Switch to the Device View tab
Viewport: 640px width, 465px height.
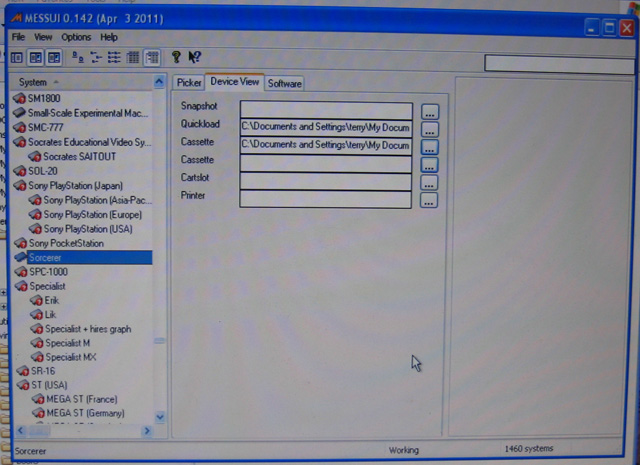click(x=235, y=81)
